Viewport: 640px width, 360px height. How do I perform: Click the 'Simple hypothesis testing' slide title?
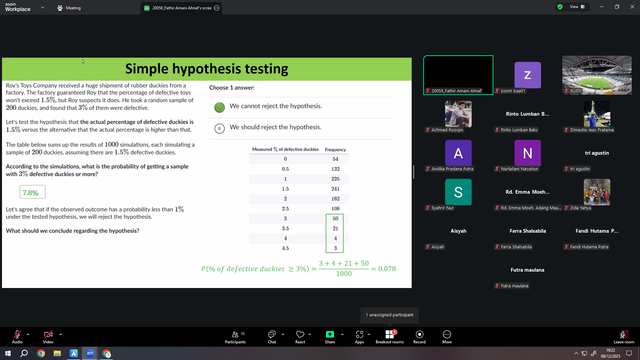pos(207,69)
